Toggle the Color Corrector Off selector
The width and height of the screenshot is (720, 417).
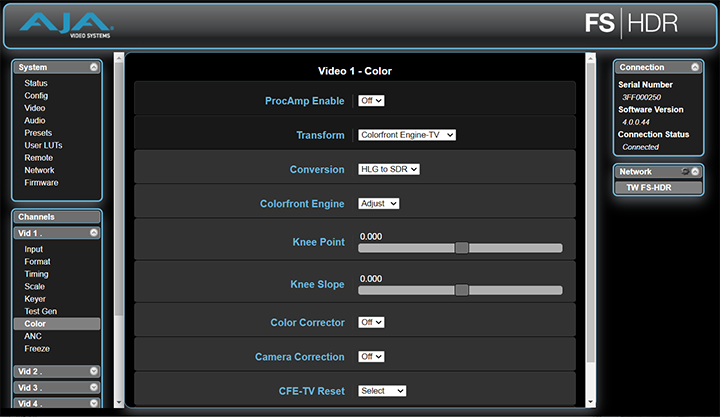[x=372, y=322]
